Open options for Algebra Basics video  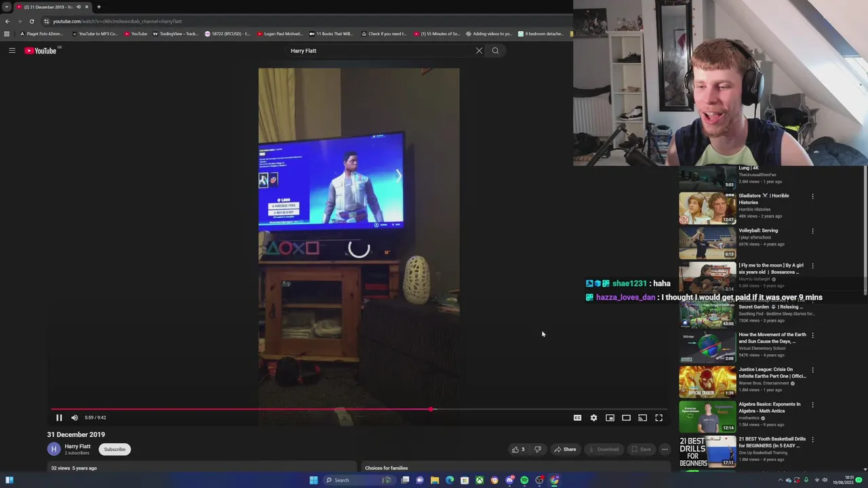click(x=812, y=405)
